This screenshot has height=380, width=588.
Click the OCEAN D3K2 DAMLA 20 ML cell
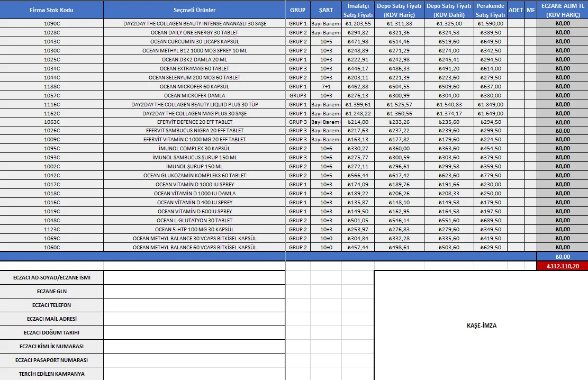tap(194, 59)
